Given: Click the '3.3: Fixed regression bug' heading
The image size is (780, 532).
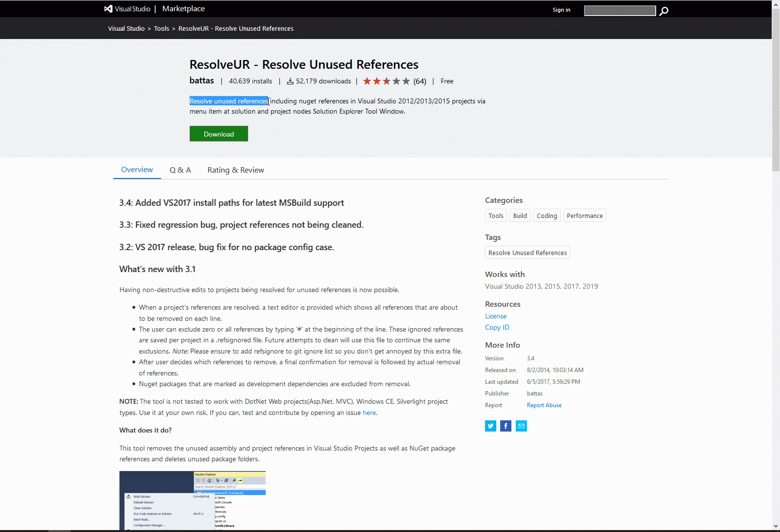Looking at the screenshot, I should click(x=241, y=225).
